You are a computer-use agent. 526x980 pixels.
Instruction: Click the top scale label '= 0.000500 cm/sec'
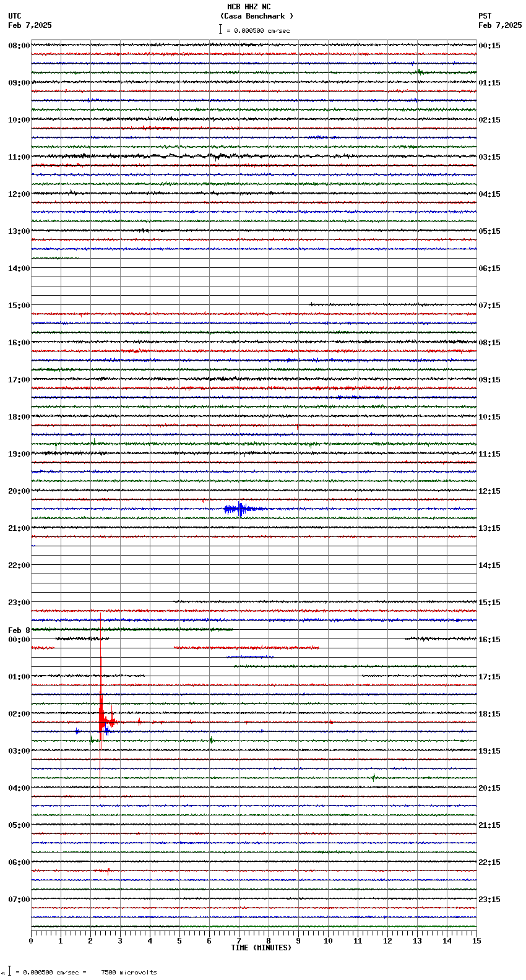pos(258,30)
